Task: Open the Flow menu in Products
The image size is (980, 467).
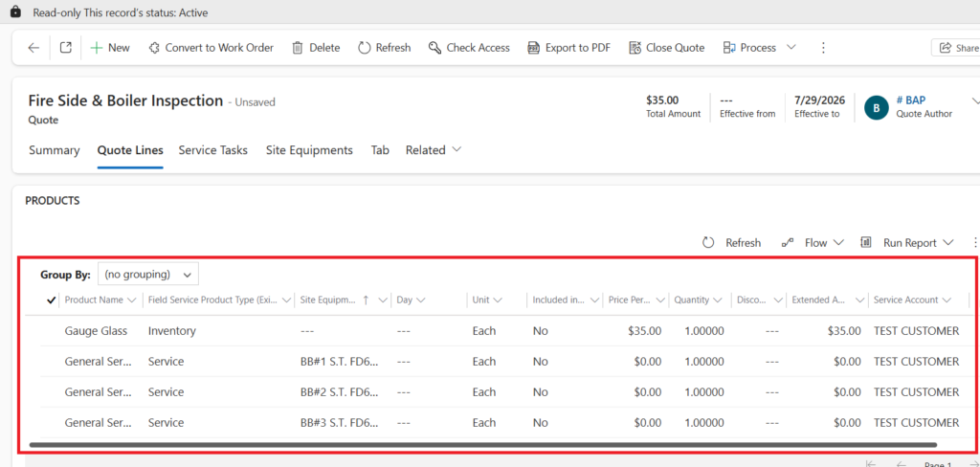Action: pyautogui.click(x=813, y=242)
